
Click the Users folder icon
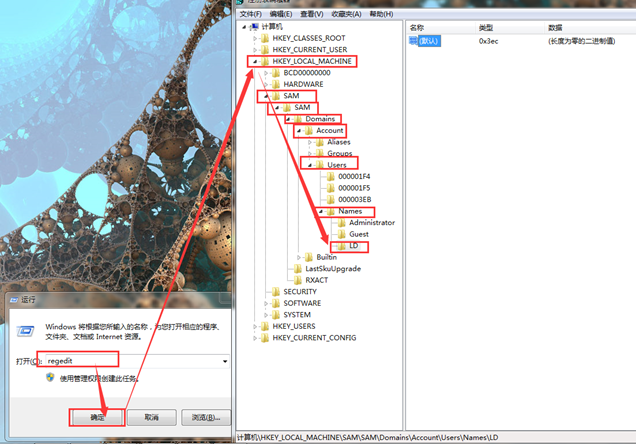[320, 165]
